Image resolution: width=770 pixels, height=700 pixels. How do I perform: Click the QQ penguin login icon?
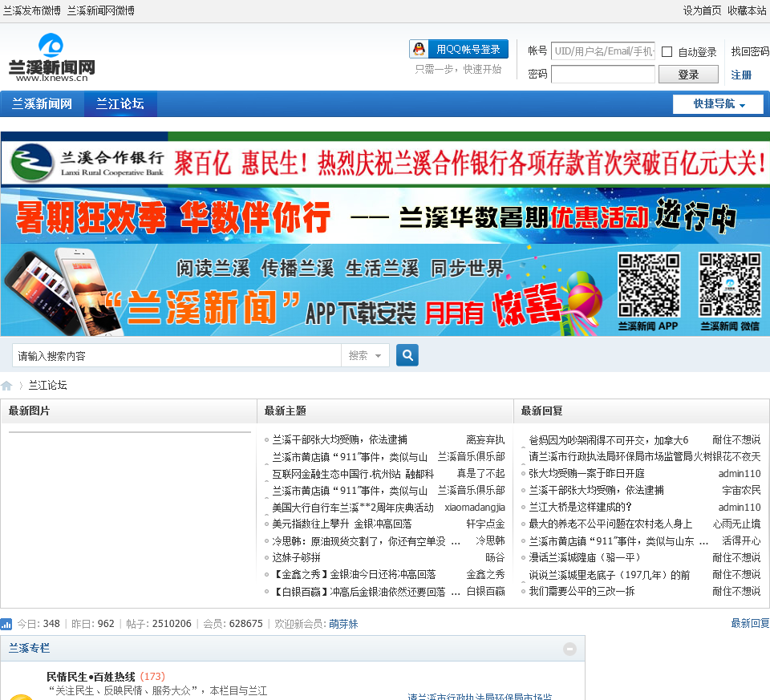click(419, 49)
